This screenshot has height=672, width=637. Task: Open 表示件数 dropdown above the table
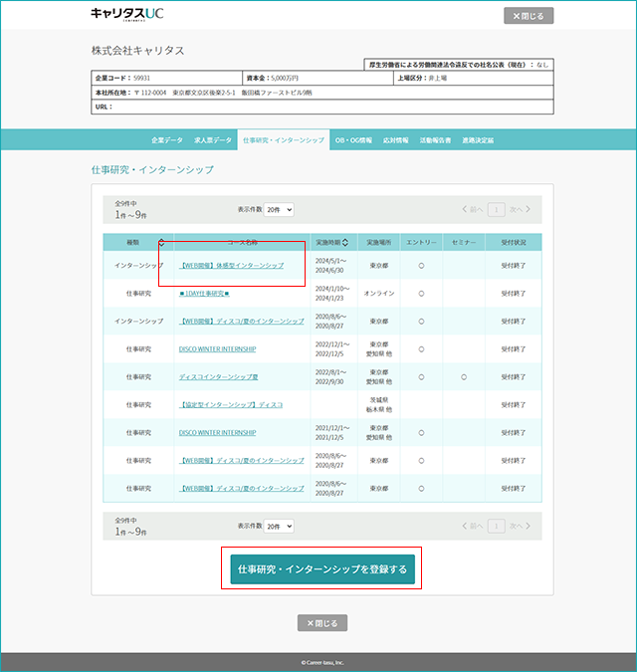[x=279, y=210]
